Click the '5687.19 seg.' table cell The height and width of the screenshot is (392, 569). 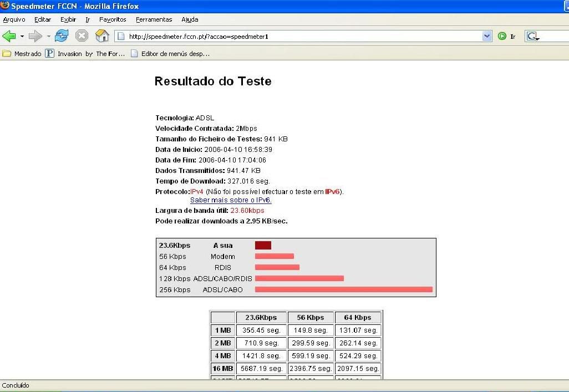(x=261, y=368)
